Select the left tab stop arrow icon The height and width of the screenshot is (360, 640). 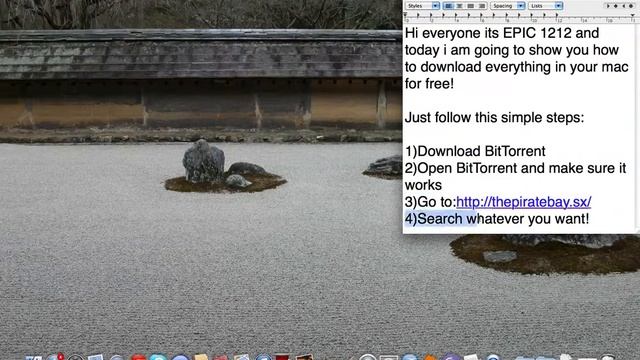tap(608, 6)
